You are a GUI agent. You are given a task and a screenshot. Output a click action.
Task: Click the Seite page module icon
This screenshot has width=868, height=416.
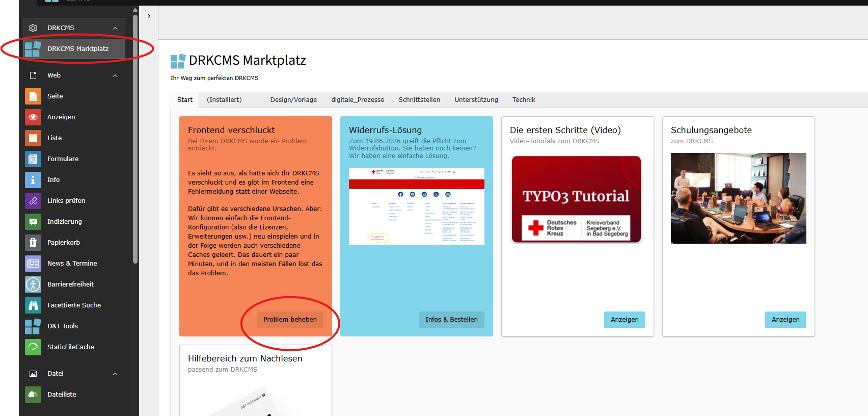point(33,96)
